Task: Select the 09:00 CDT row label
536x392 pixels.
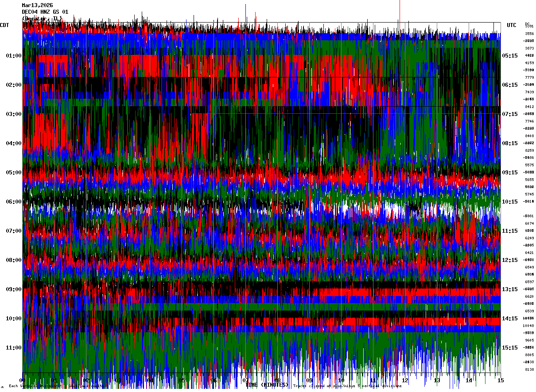Action: [x=14, y=289]
